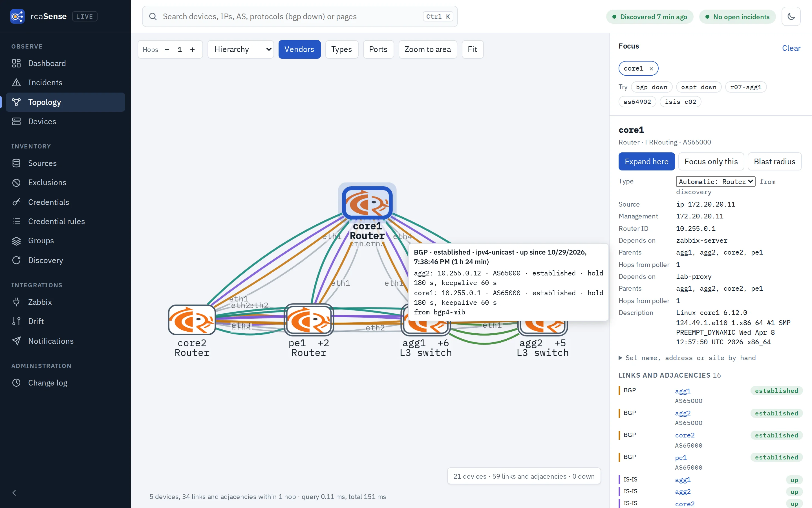Click the Expand here button
The height and width of the screenshot is (508, 812).
point(646,162)
